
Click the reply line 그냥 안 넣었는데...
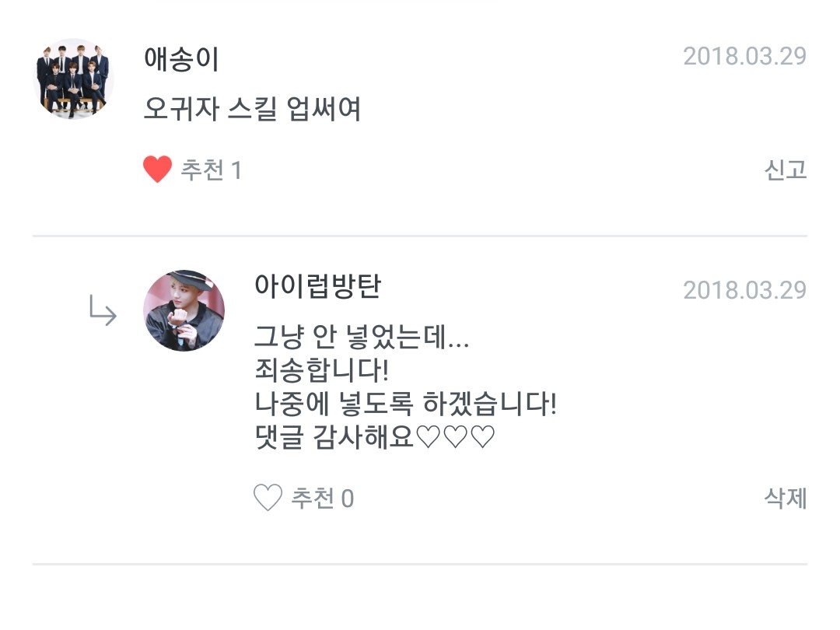pyautogui.click(x=362, y=338)
